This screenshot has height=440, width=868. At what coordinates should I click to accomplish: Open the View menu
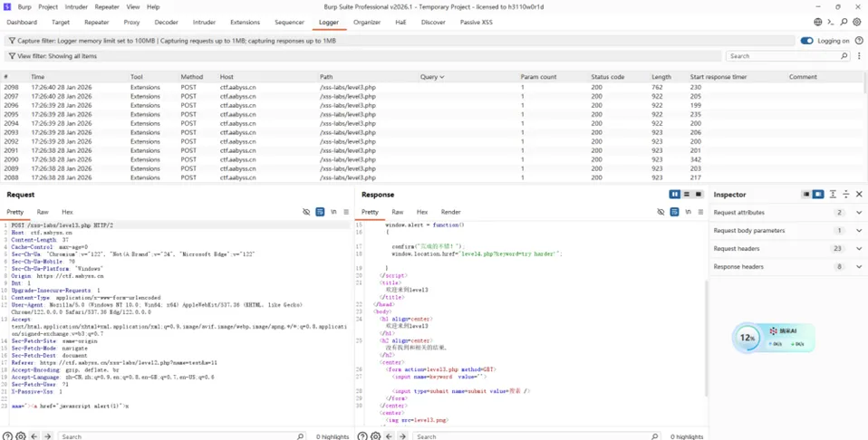(133, 6)
